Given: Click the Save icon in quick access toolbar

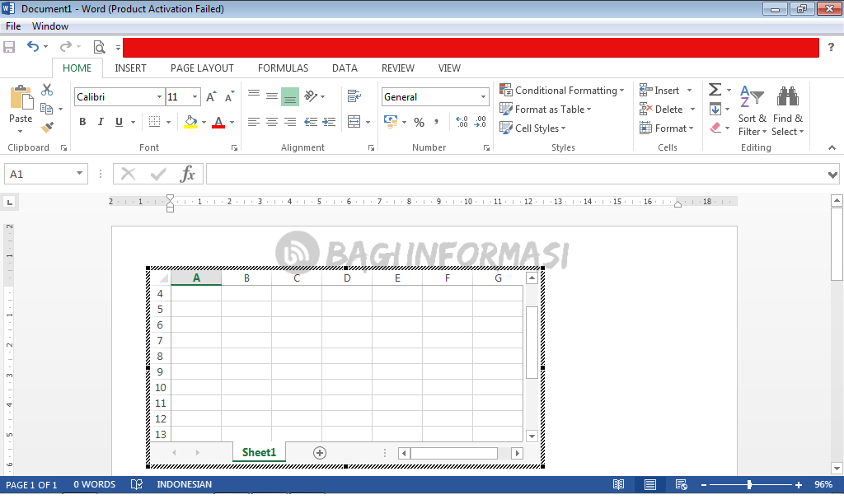Looking at the screenshot, I should pos(9,47).
